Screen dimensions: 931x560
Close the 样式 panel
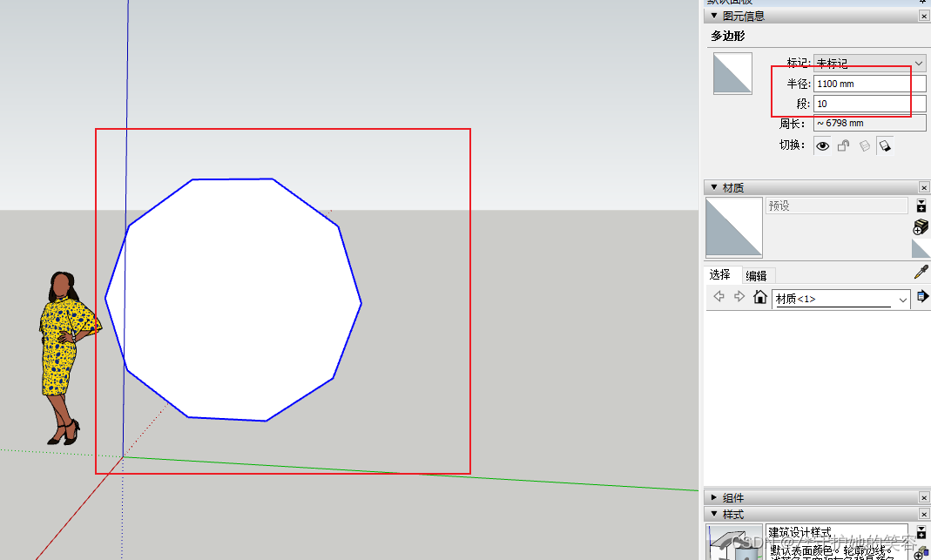924,514
